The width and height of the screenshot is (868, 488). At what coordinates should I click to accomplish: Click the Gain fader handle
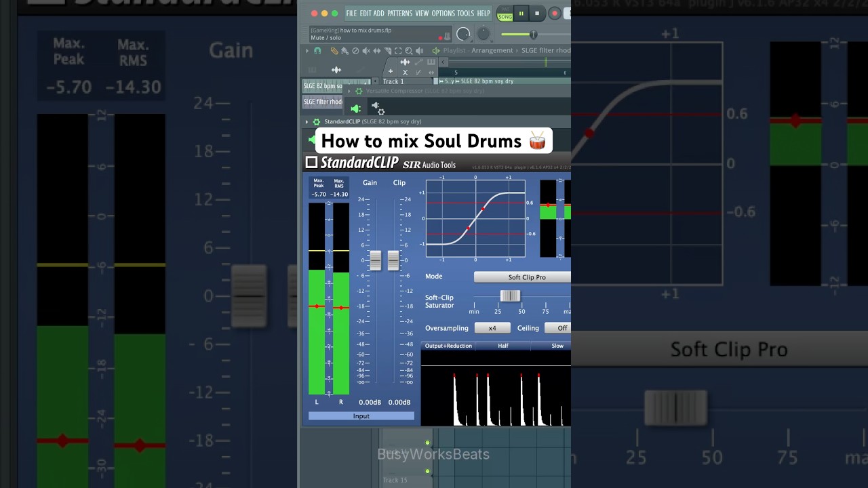point(375,260)
